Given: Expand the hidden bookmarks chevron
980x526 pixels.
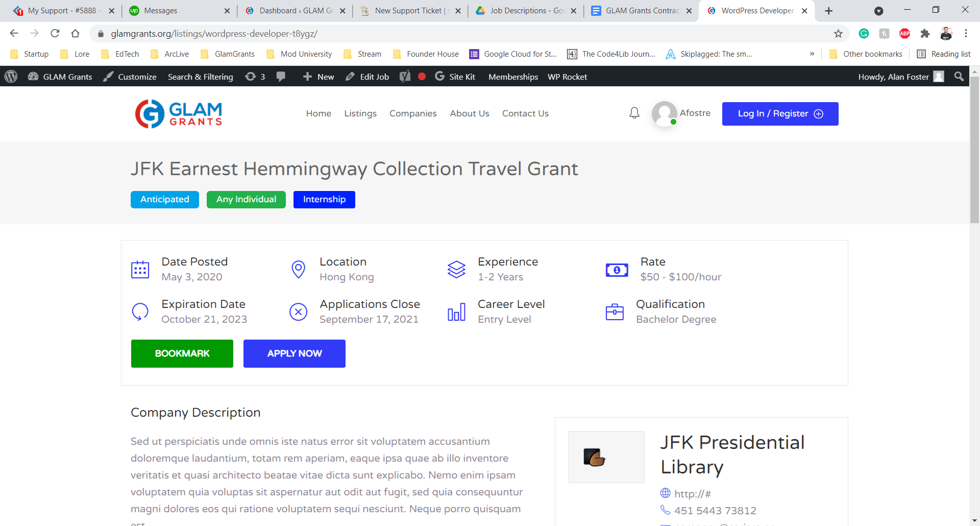Looking at the screenshot, I should coord(812,54).
